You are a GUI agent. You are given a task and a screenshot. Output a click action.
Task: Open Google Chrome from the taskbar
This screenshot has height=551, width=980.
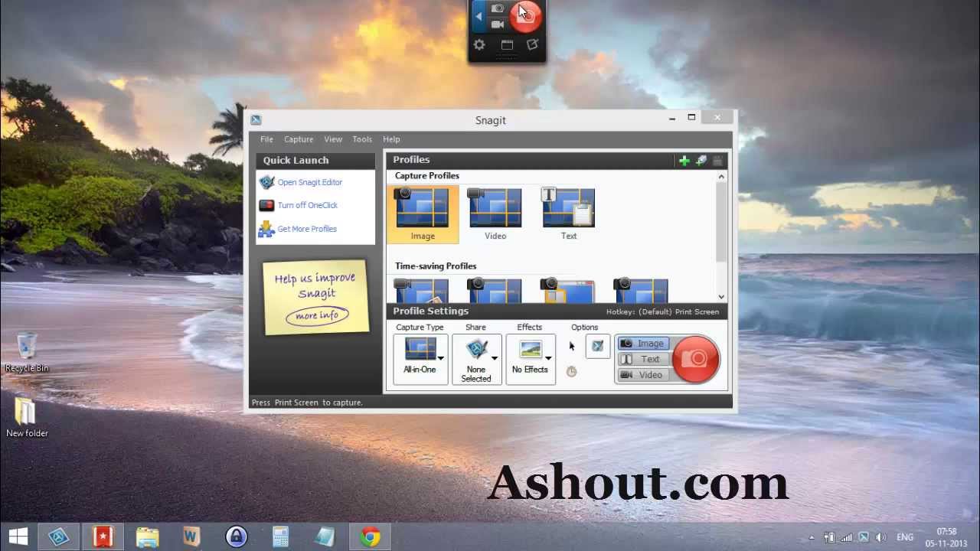pyautogui.click(x=371, y=537)
